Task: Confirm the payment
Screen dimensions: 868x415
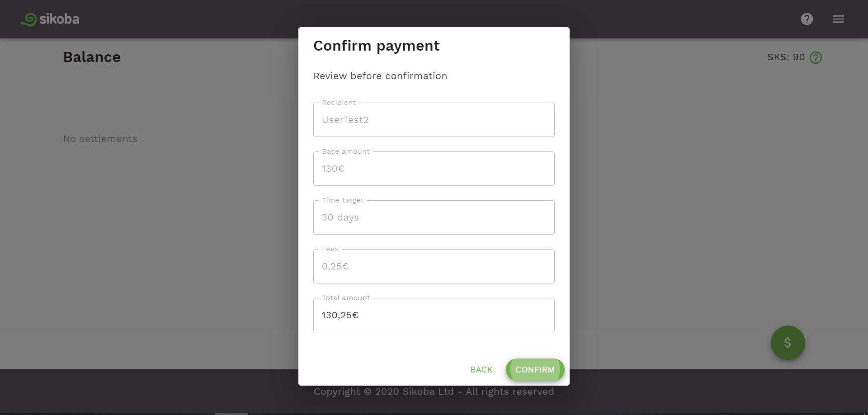Action: click(535, 370)
